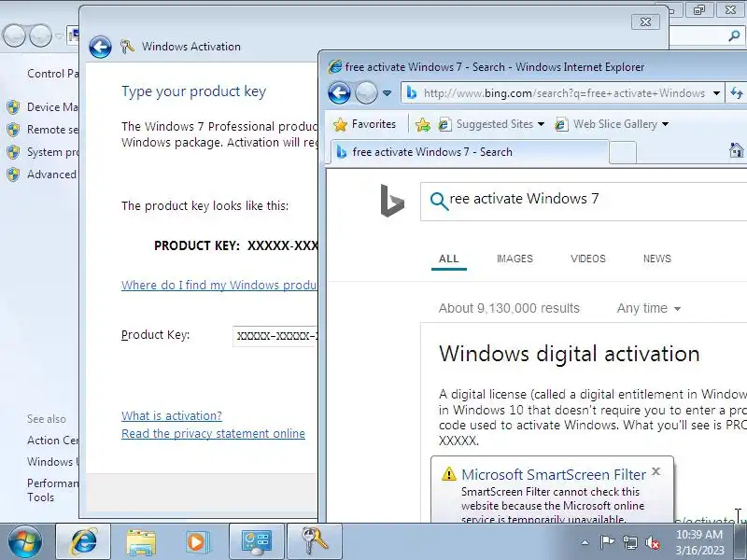The height and width of the screenshot is (560, 747).
Task: Click the Internet Explorer forward arrow
Action: point(366,92)
